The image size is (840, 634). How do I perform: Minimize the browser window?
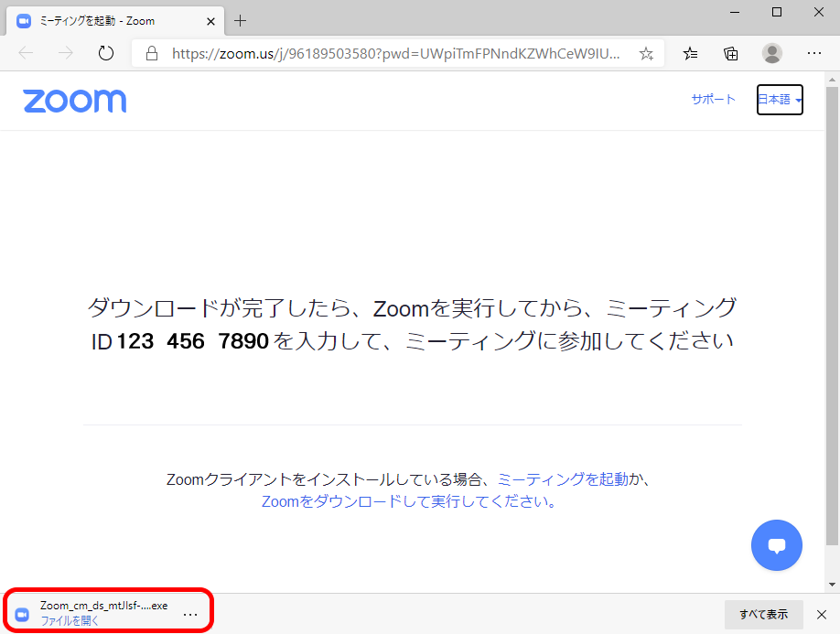tap(735, 12)
